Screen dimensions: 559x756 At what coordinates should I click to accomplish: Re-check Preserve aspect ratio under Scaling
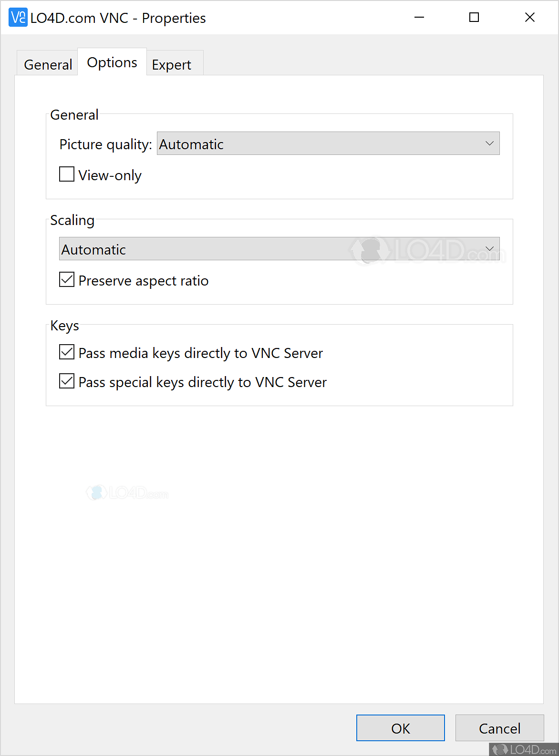[66, 280]
